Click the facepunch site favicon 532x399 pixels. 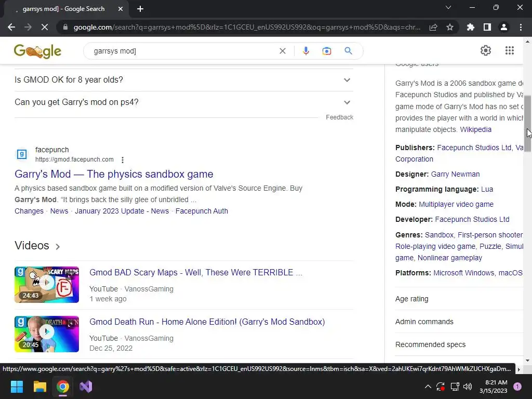tap(22, 154)
